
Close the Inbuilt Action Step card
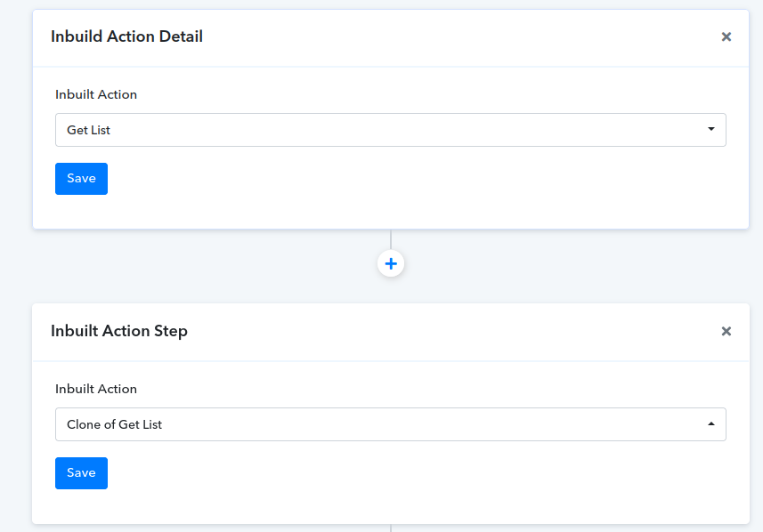[726, 331]
